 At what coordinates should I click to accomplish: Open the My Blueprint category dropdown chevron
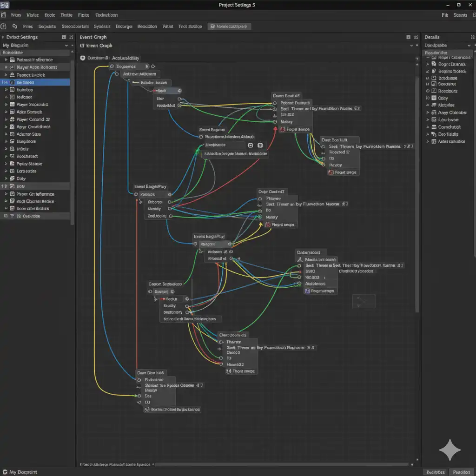66,46
